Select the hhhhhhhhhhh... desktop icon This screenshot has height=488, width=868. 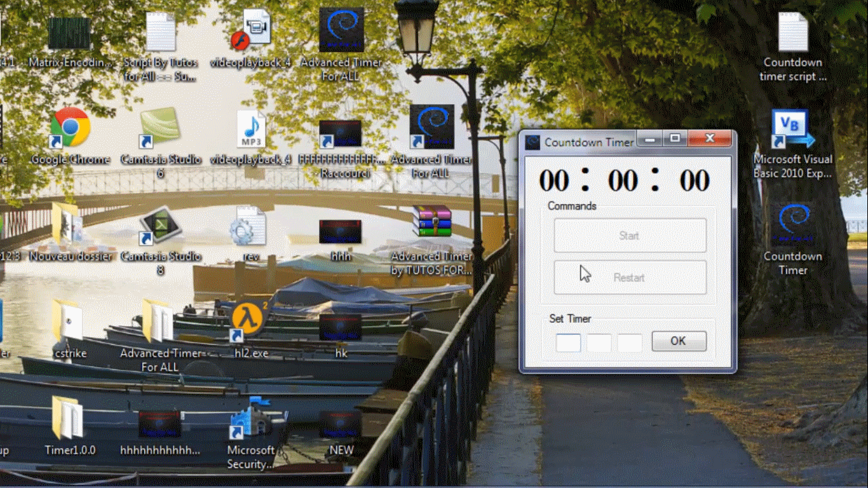click(x=160, y=424)
